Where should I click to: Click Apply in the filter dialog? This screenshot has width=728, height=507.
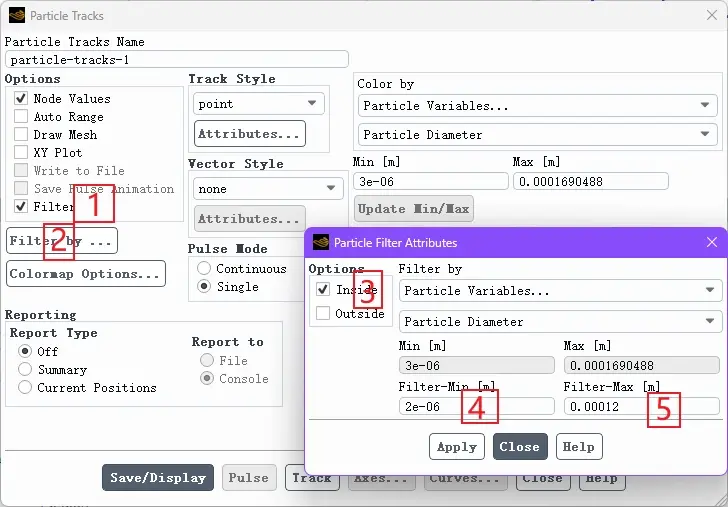tap(457, 447)
